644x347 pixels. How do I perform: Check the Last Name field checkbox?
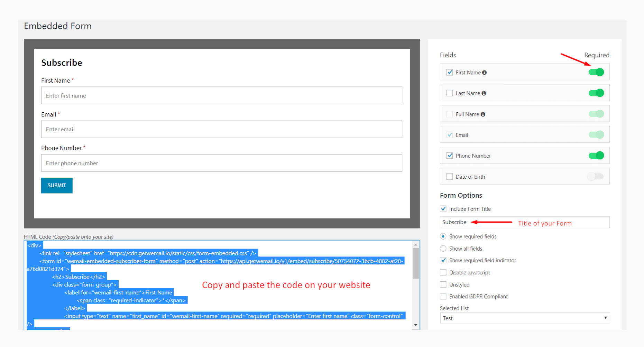point(450,93)
